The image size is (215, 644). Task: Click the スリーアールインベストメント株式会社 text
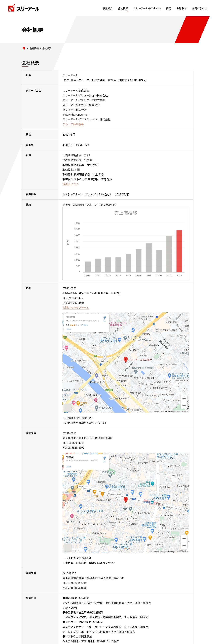tap(87, 120)
